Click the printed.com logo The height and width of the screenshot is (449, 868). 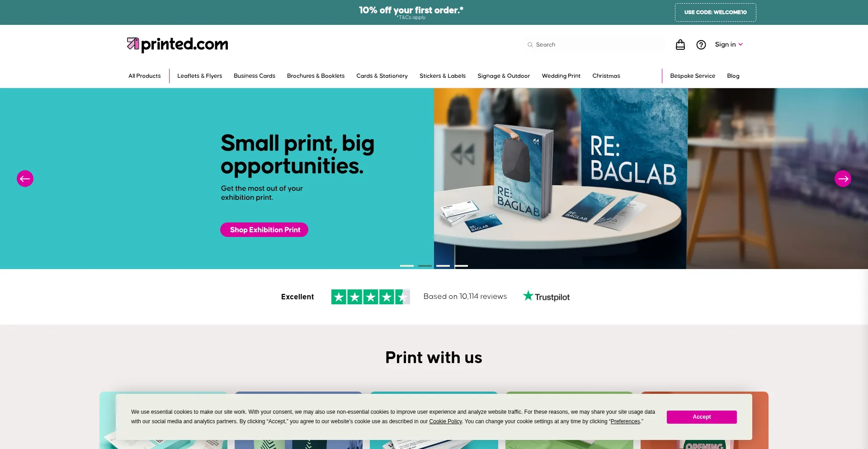click(177, 44)
